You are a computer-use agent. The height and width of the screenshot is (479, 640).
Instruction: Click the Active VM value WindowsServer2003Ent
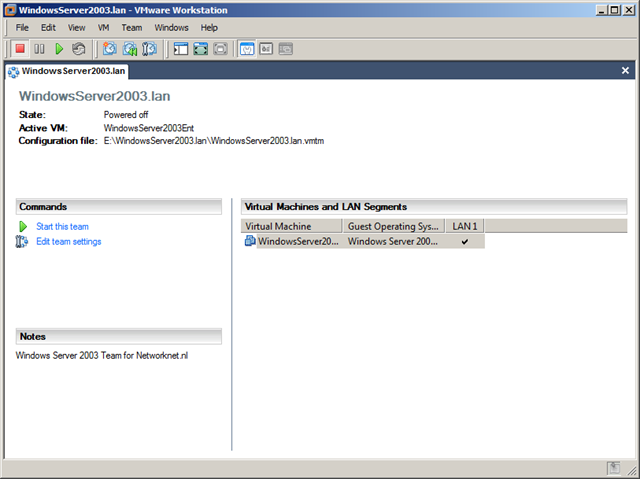point(149,128)
